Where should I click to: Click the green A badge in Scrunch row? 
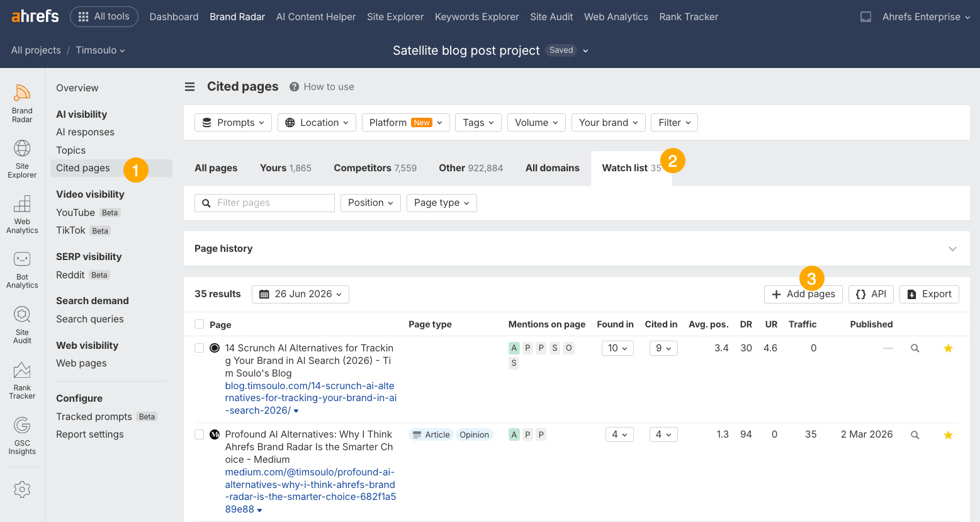pyautogui.click(x=514, y=348)
